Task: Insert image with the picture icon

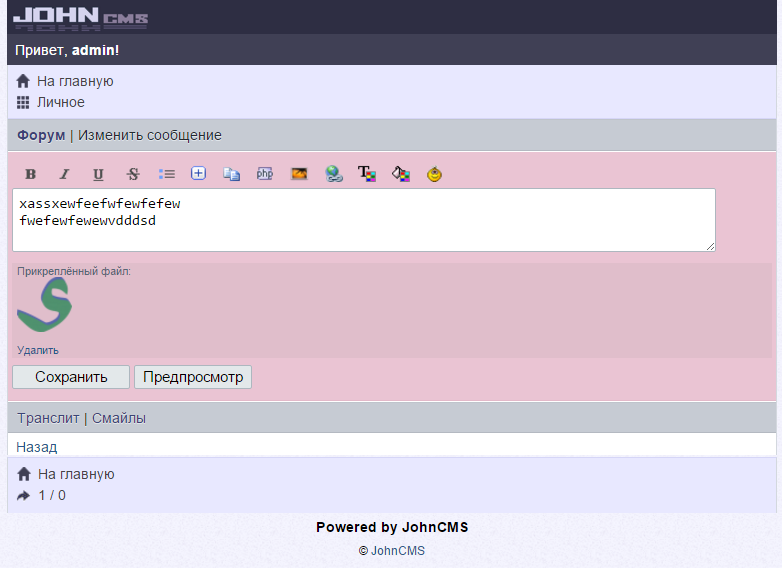Action: pos(299,174)
